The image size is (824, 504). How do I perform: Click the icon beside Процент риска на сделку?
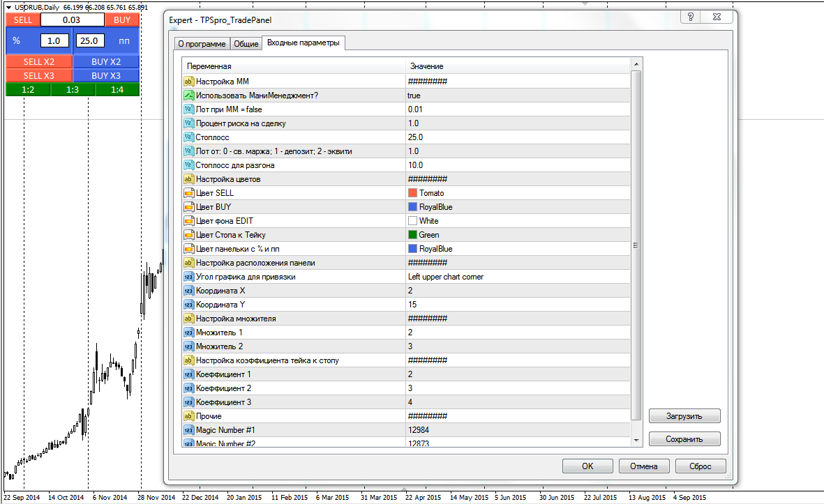click(x=188, y=123)
